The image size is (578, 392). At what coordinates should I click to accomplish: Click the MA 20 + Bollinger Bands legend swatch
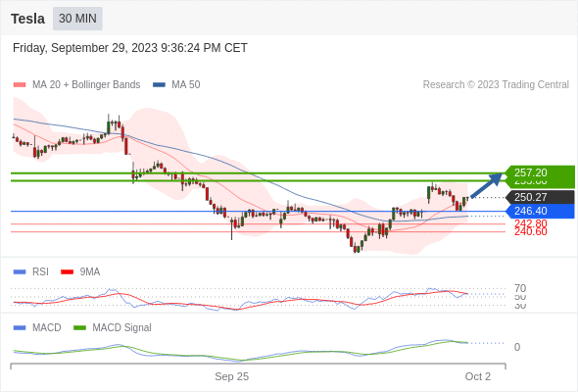20,85
